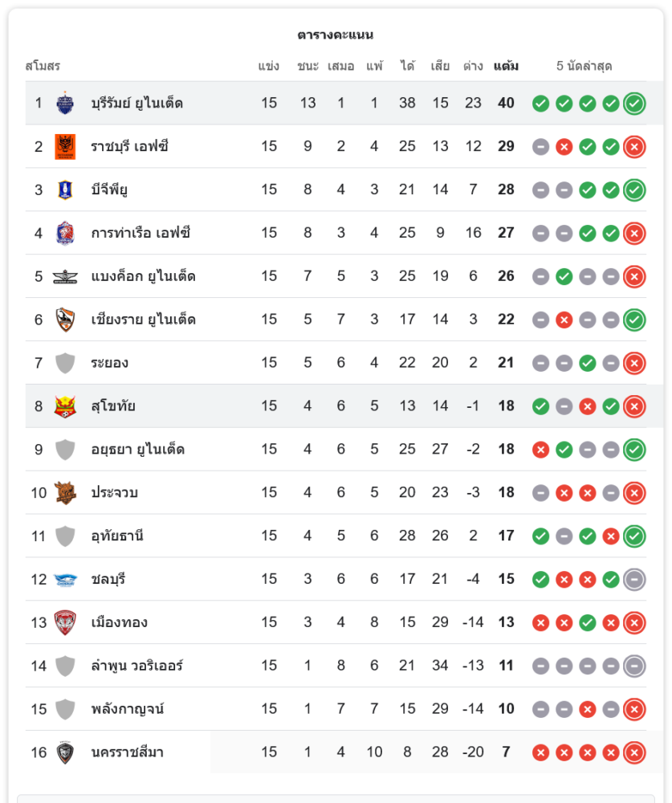Click the Buriram United club crest
672x803 pixels.
pos(65,103)
